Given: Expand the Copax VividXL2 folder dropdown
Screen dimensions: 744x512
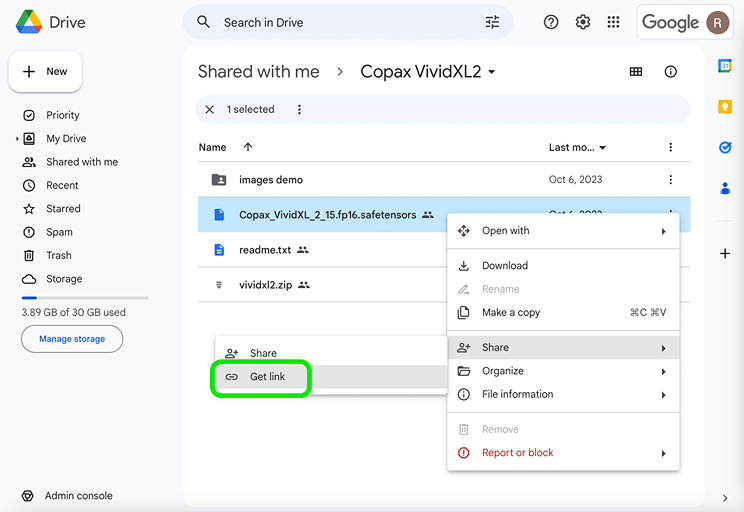Looking at the screenshot, I should [491, 72].
